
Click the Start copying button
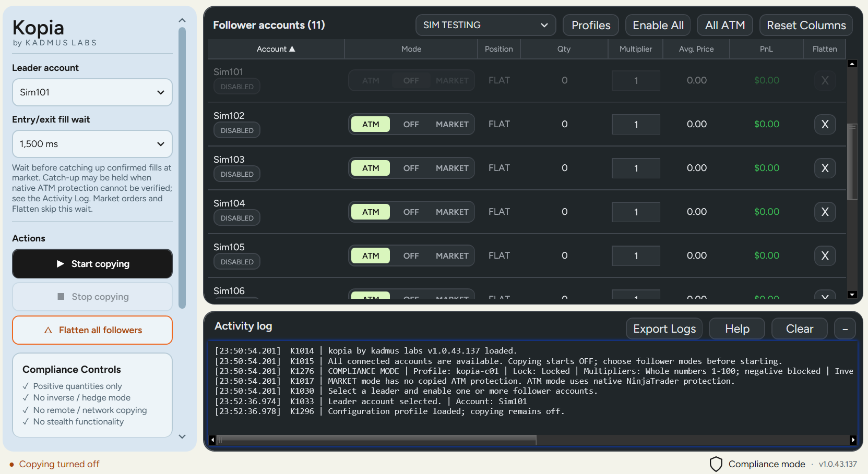click(x=92, y=264)
